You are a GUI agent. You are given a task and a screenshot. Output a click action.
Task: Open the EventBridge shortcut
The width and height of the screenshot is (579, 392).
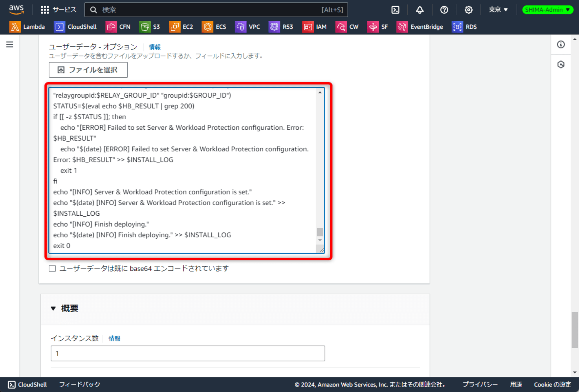click(x=420, y=27)
